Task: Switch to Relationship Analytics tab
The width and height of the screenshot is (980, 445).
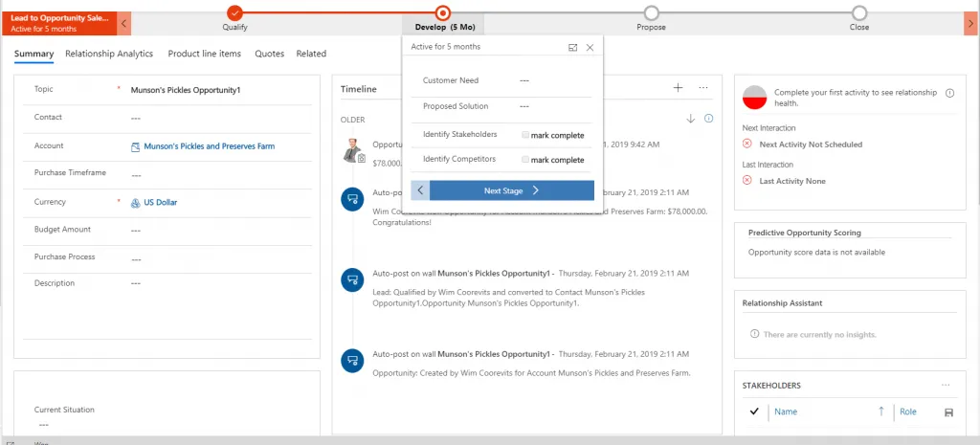Action: point(109,54)
